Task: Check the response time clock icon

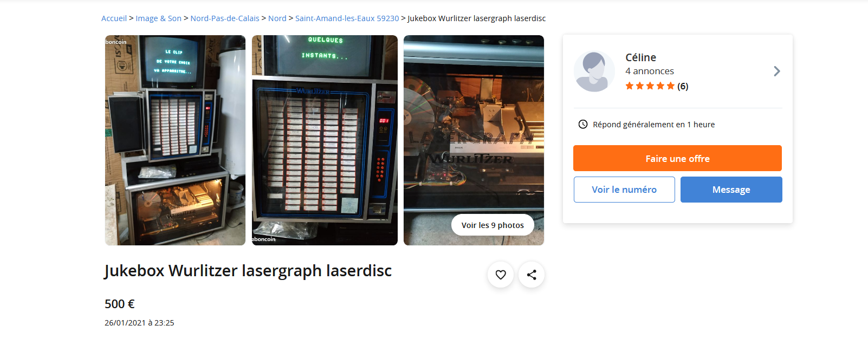Action: [x=583, y=124]
